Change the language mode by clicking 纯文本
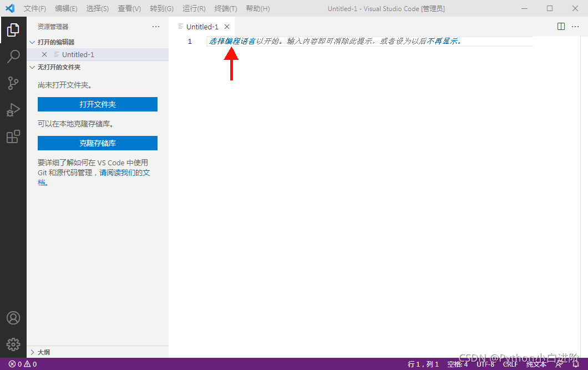This screenshot has width=588, height=370. [x=536, y=364]
